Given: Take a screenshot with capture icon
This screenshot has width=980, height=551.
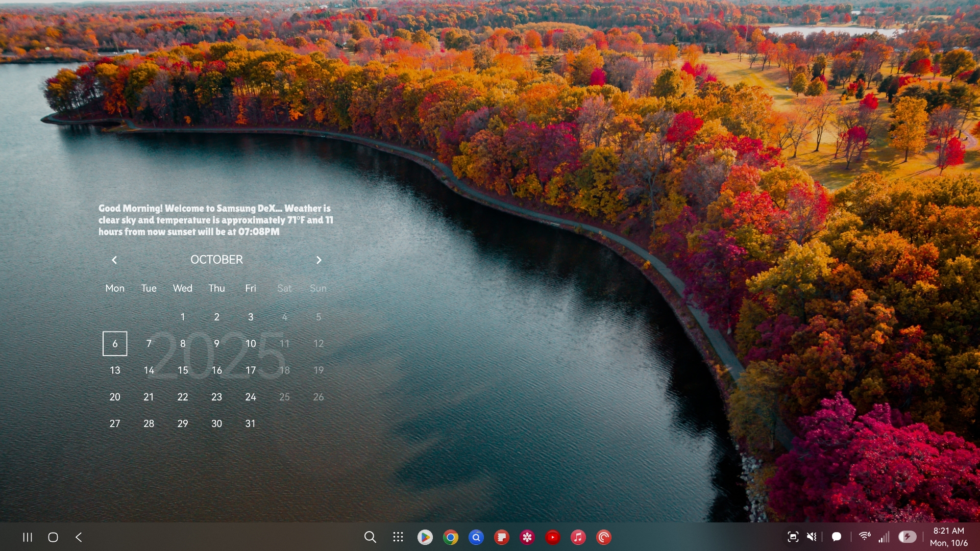Looking at the screenshot, I should pyautogui.click(x=793, y=537).
